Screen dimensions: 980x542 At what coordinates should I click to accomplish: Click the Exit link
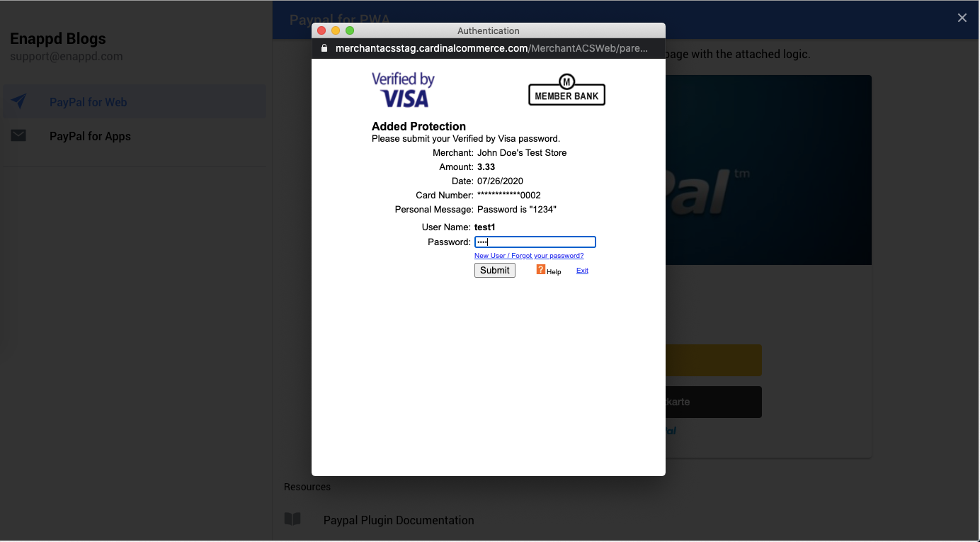(582, 271)
